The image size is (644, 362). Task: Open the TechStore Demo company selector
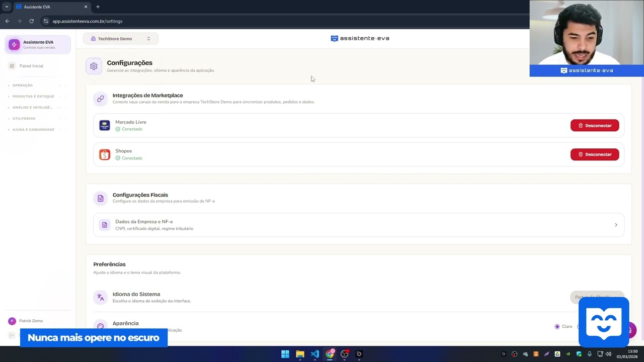tap(121, 39)
